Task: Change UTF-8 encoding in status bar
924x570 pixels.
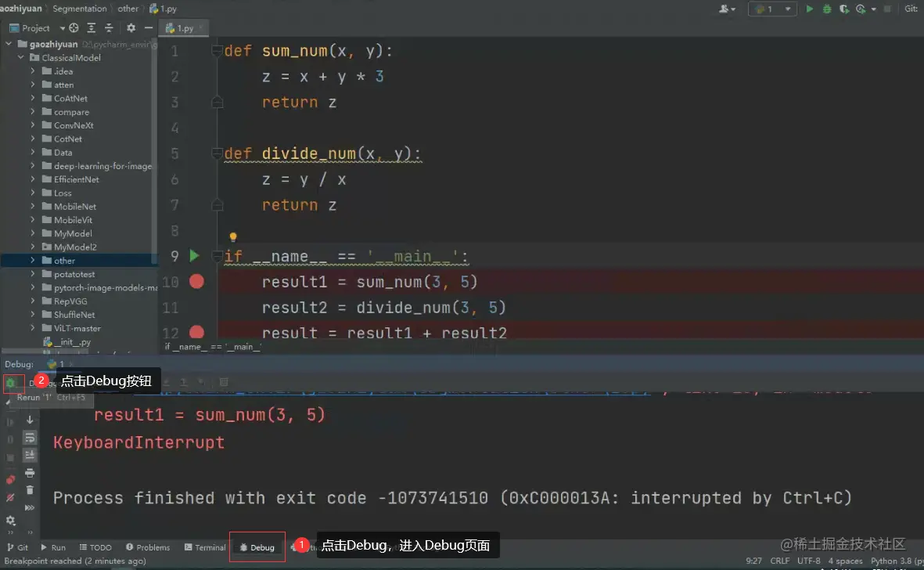Action: 808,561
